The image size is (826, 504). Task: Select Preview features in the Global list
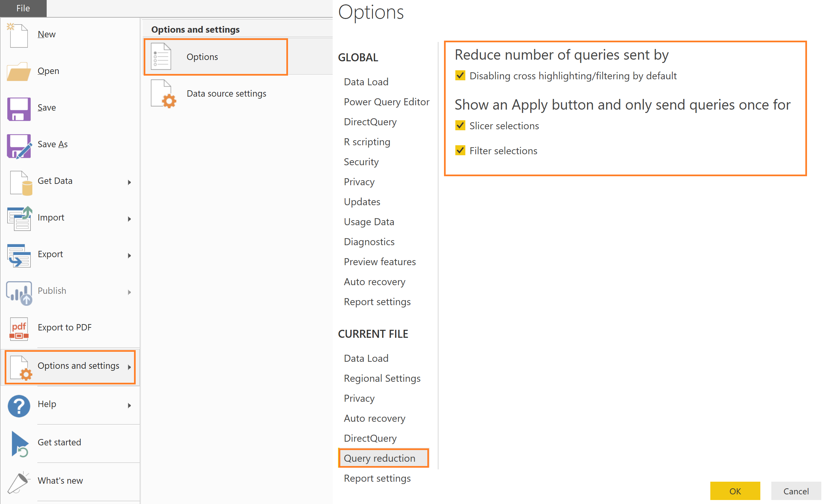click(x=380, y=262)
